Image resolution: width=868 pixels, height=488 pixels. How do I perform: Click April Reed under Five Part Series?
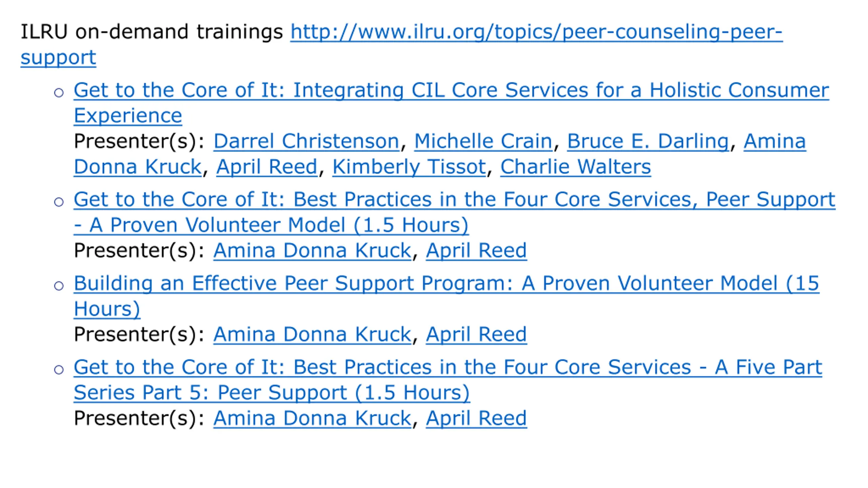pyautogui.click(x=476, y=419)
